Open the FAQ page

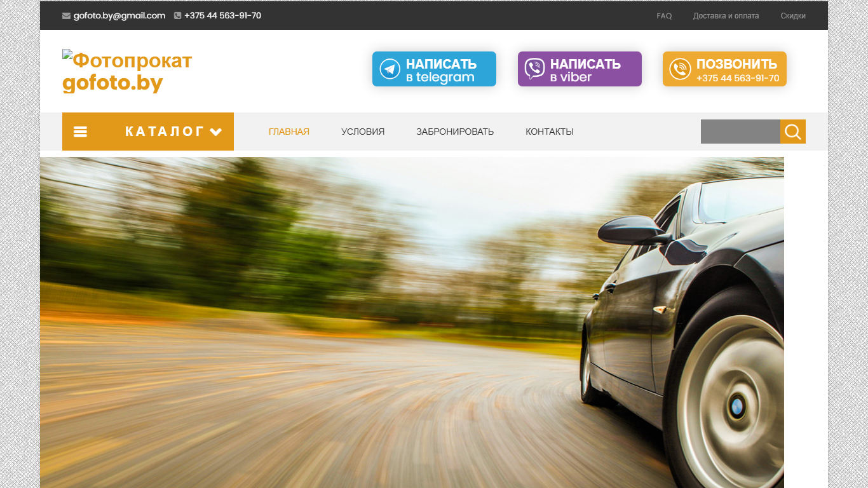click(664, 16)
